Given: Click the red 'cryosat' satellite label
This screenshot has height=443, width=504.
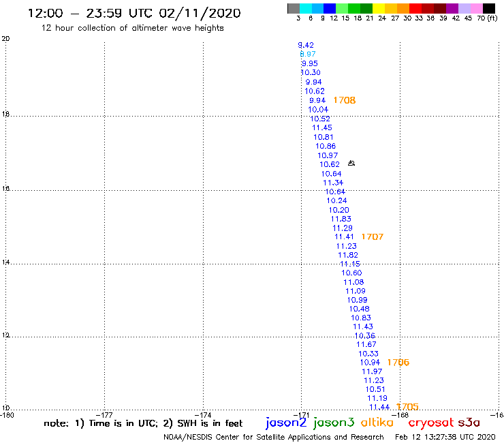Looking at the screenshot, I should [431, 423].
